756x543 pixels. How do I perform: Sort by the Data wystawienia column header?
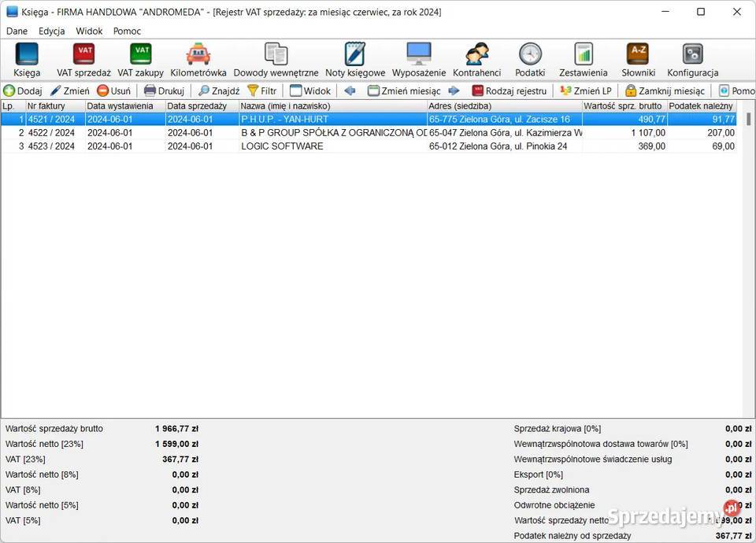120,105
